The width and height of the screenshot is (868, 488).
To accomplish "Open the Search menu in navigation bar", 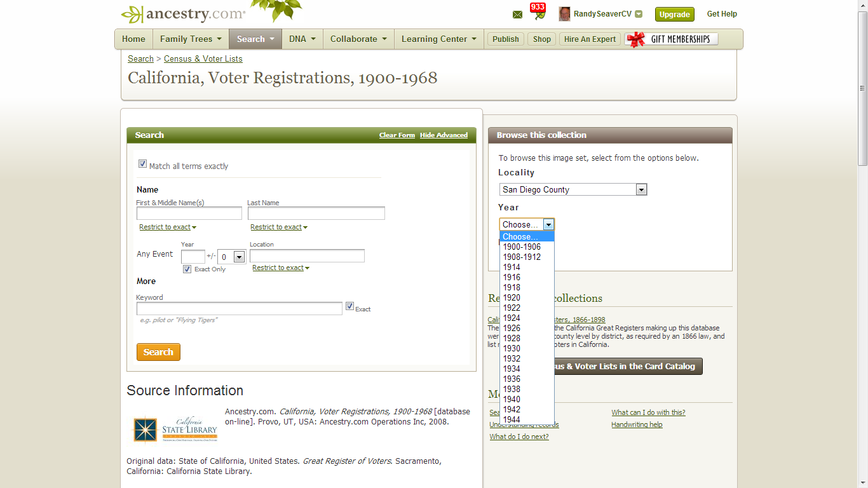I will (255, 39).
